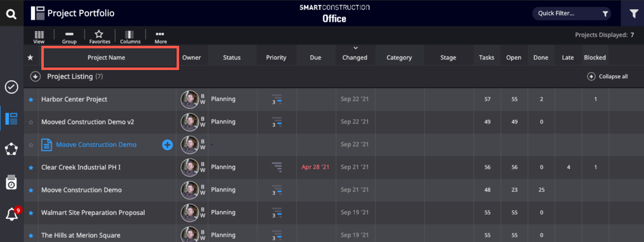The image size is (644, 242).
Task: Open Clear Creek Industrial PH I
Action: coord(81,167)
